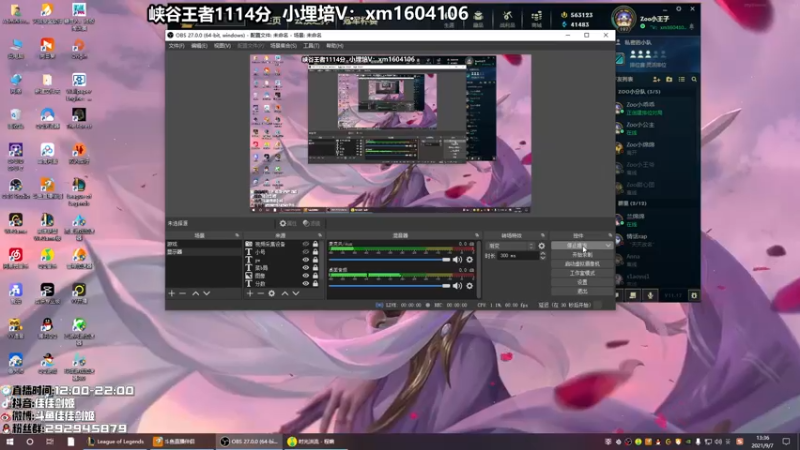Pop out the Scenes dock panel icon
The image size is (800, 450).
pyautogui.click(x=237, y=235)
